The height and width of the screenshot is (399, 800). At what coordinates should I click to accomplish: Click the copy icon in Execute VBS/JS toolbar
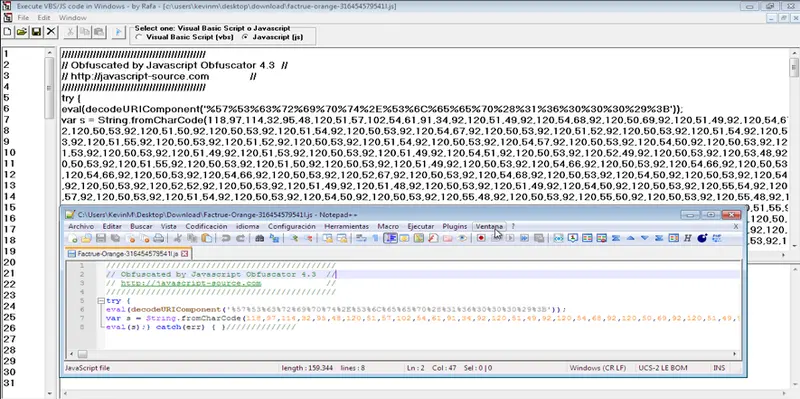pos(85,32)
